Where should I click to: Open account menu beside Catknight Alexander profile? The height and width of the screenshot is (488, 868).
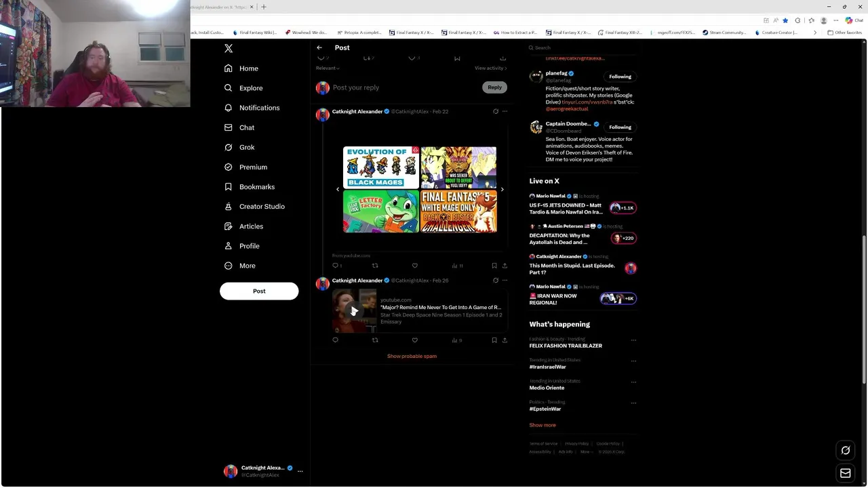point(300,471)
